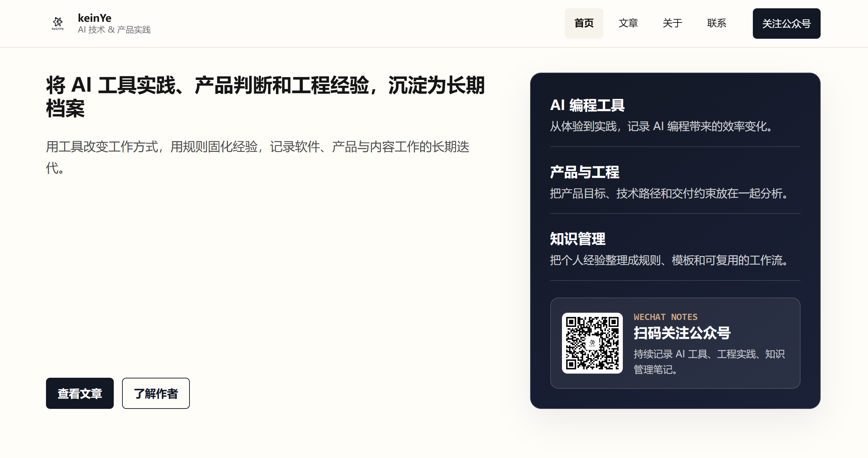Open the keinYe site title link
Viewport: 868px width, 458px height.
94,18
